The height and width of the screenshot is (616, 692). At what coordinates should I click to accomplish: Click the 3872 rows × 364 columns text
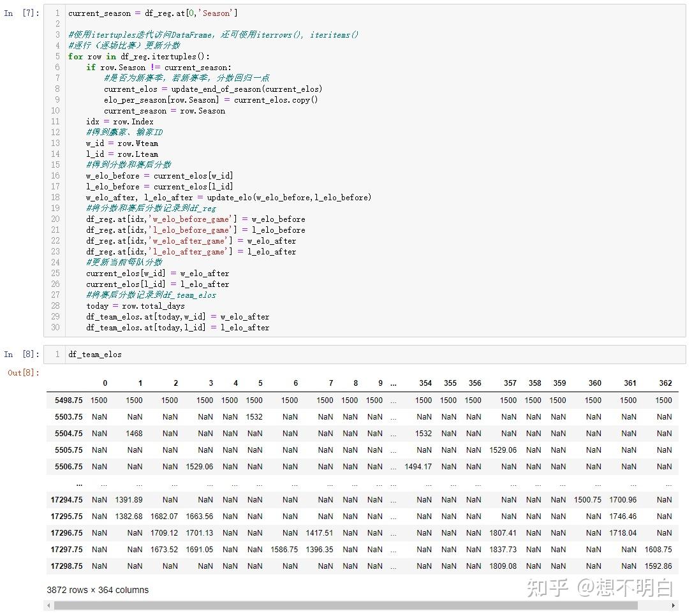click(96, 590)
